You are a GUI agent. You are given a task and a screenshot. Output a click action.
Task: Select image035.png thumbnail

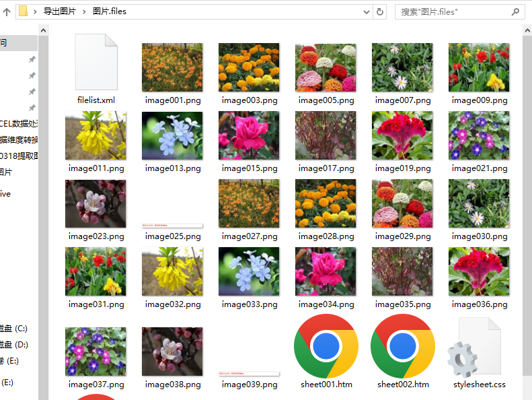(x=402, y=271)
